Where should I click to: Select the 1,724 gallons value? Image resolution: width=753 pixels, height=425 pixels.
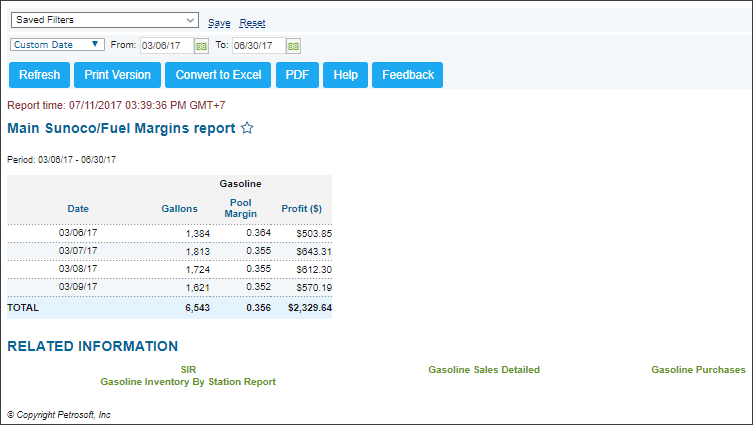coord(198,270)
